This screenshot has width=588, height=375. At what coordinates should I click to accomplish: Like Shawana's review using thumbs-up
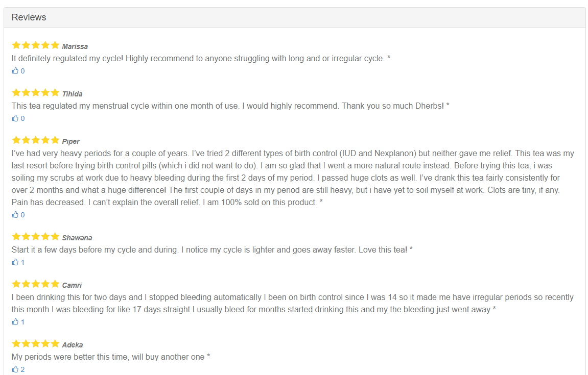15,262
